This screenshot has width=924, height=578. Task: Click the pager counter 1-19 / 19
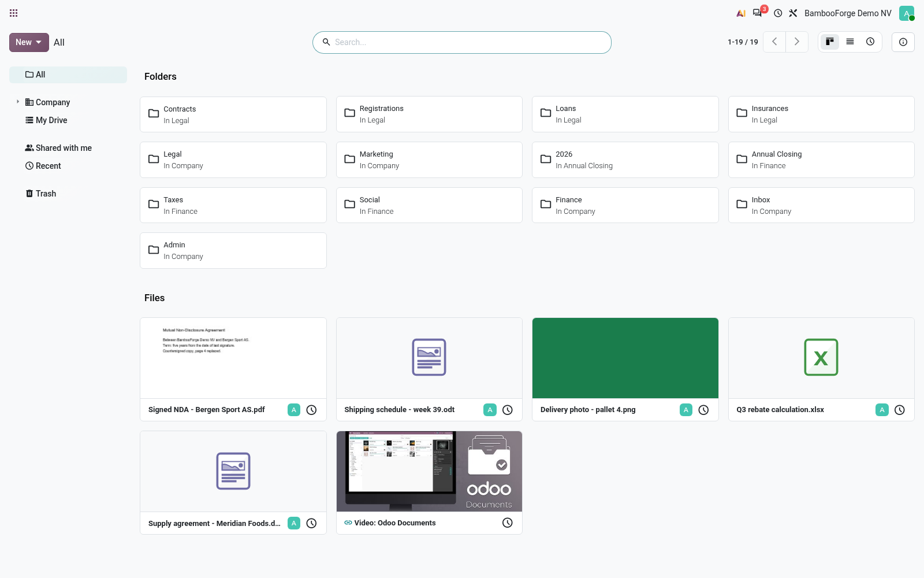tap(743, 42)
